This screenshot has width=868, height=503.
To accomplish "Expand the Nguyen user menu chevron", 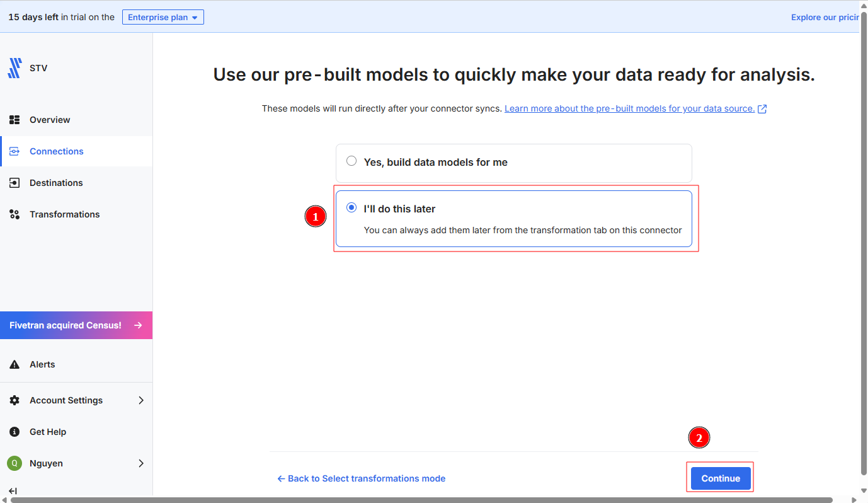I will click(141, 463).
